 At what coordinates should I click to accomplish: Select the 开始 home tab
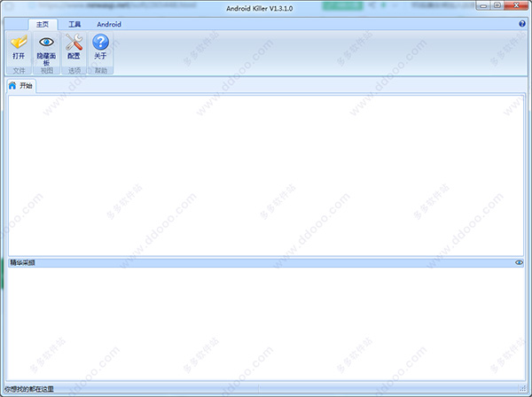coord(21,86)
